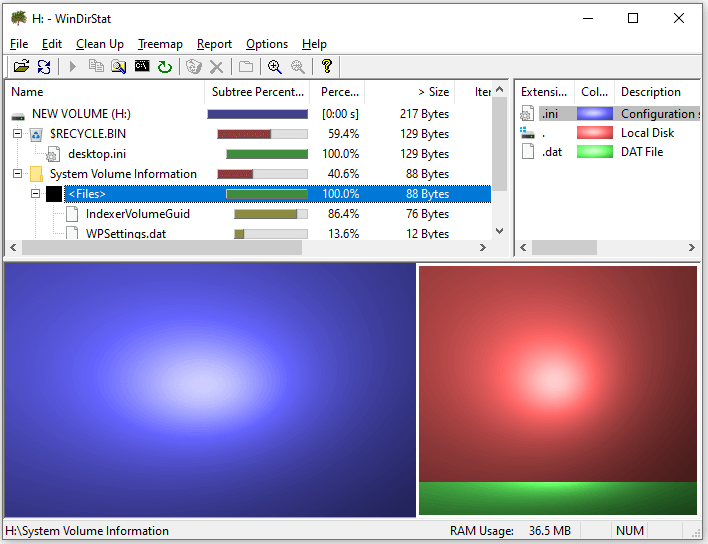Click the green Refresh Selected icon
708x544 pixels.
click(165, 67)
